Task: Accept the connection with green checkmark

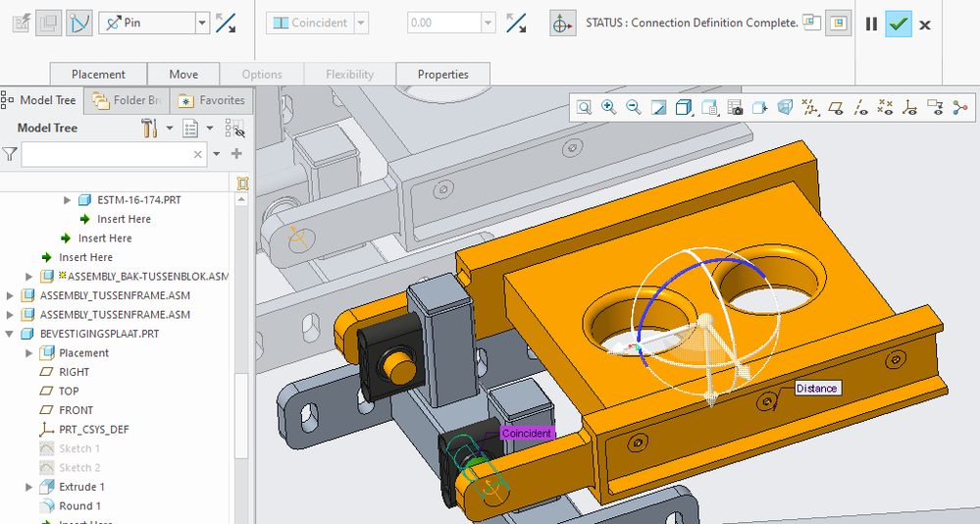Action: pos(898,25)
